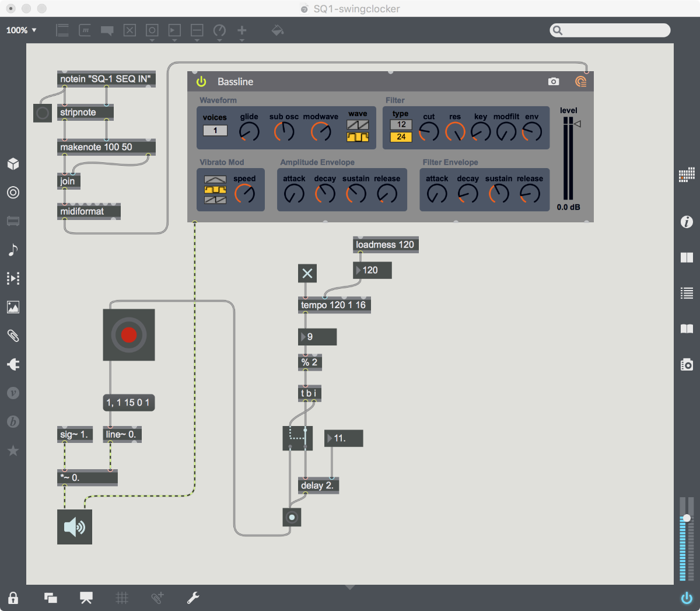The height and width of the screenshot is (611, 700).
Task: Click the blue audio gain slider
Action: pyautogui.click(x=687, y=539)
